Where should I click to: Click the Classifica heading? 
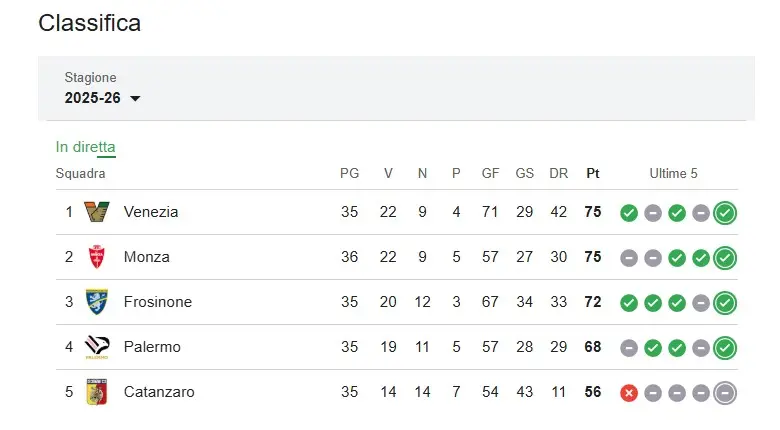89,23
